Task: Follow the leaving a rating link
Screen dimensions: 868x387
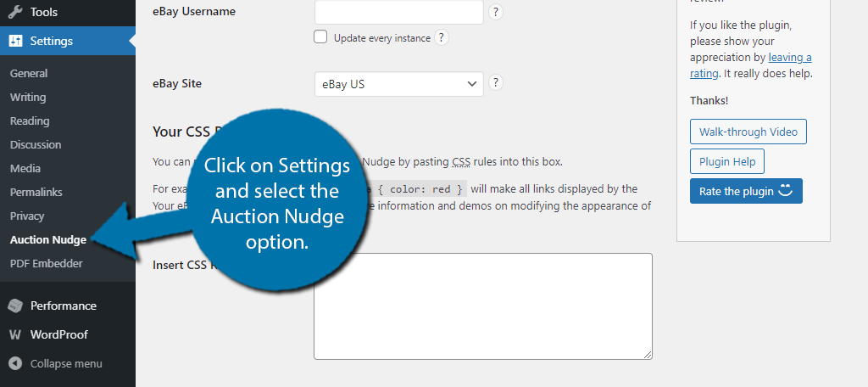Action: (751, 64)
